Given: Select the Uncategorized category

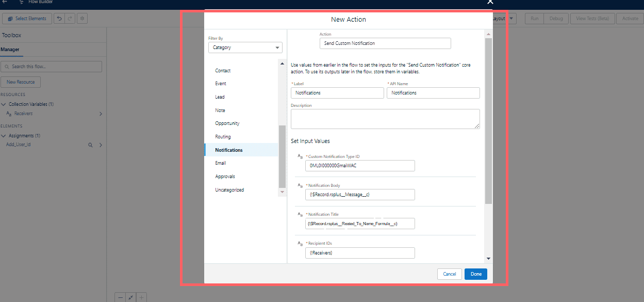Looking at the screenshot, I should point(241,190).
